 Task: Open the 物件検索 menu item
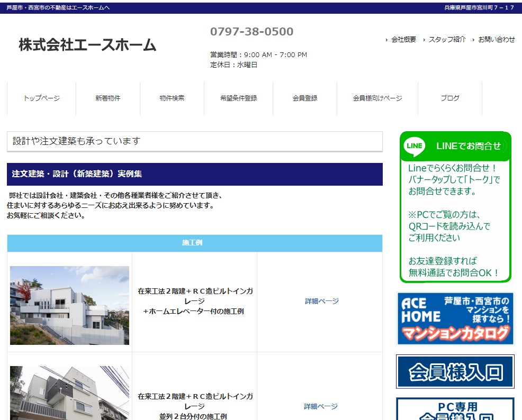tap(172, 98)
